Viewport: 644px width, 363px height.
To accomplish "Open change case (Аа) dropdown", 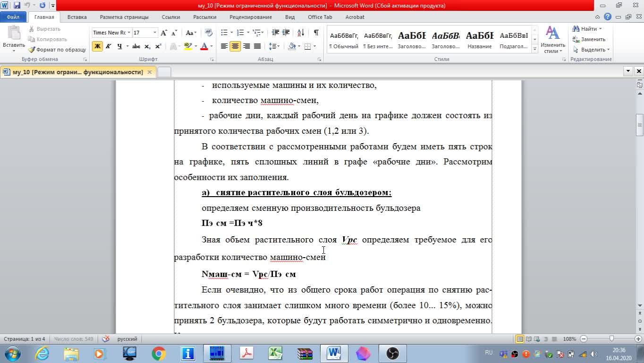I will (191, 33).
